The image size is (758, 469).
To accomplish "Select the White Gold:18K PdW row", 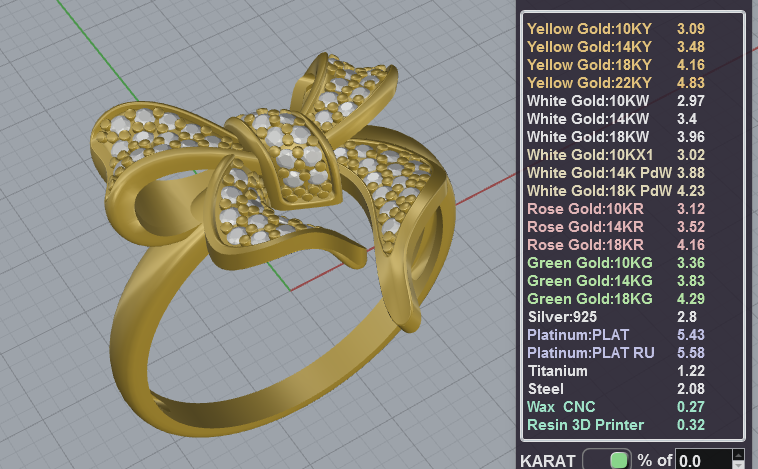I will point(616,191).
